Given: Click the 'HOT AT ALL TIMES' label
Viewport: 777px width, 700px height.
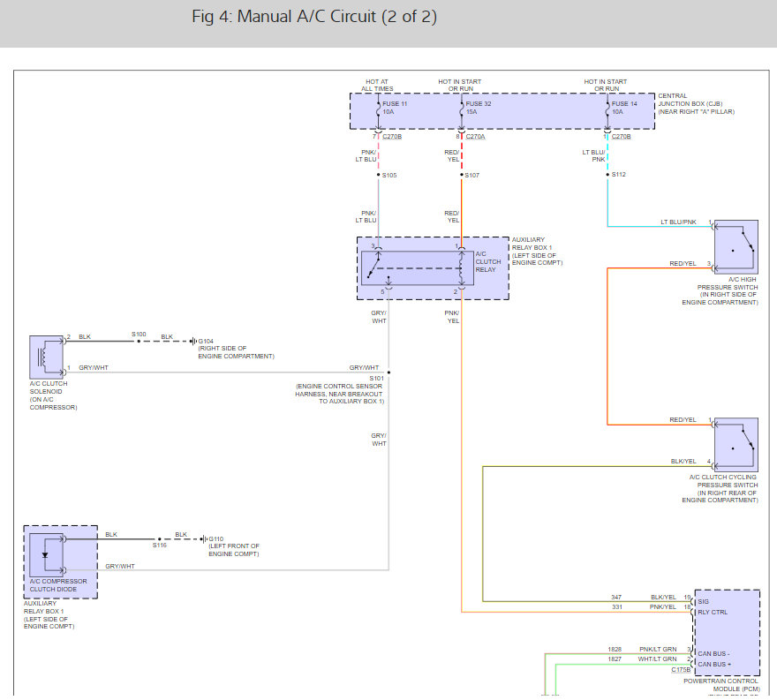Looking at the screenshot, I should (377, 86).
